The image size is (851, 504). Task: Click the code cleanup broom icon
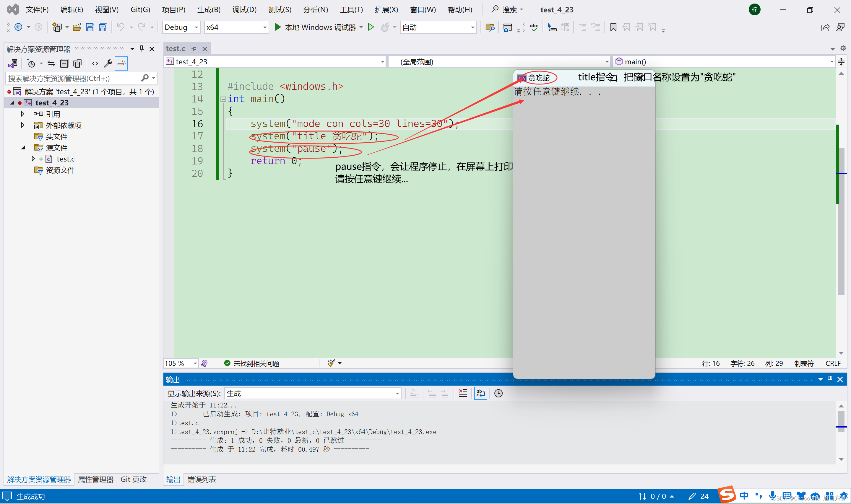click(331, 363)
